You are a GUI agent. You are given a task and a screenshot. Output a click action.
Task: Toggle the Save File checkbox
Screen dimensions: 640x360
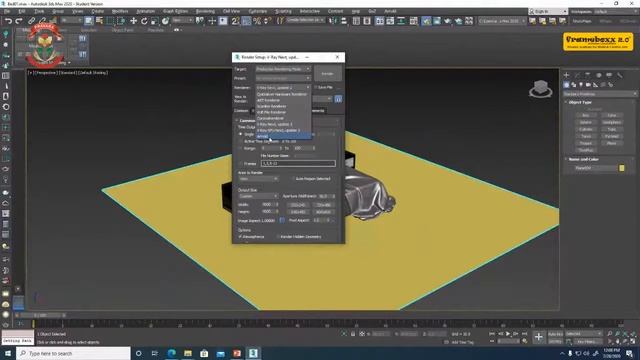click(x=316, y=87)
